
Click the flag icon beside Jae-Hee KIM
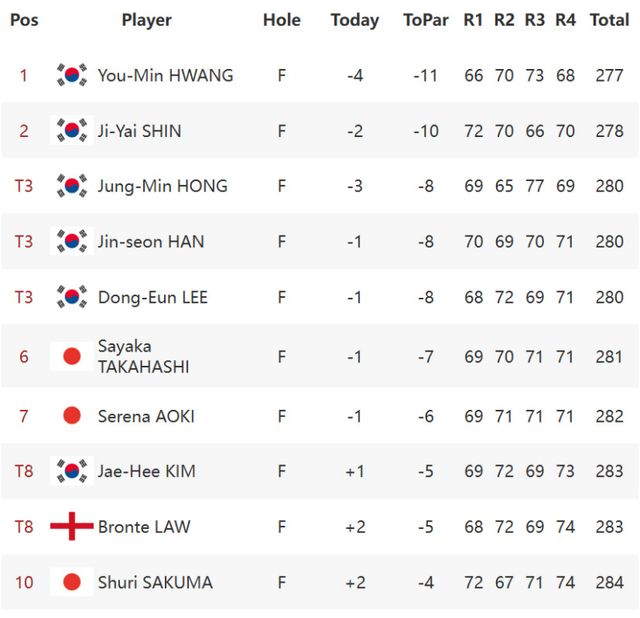(x=71, y=471)
